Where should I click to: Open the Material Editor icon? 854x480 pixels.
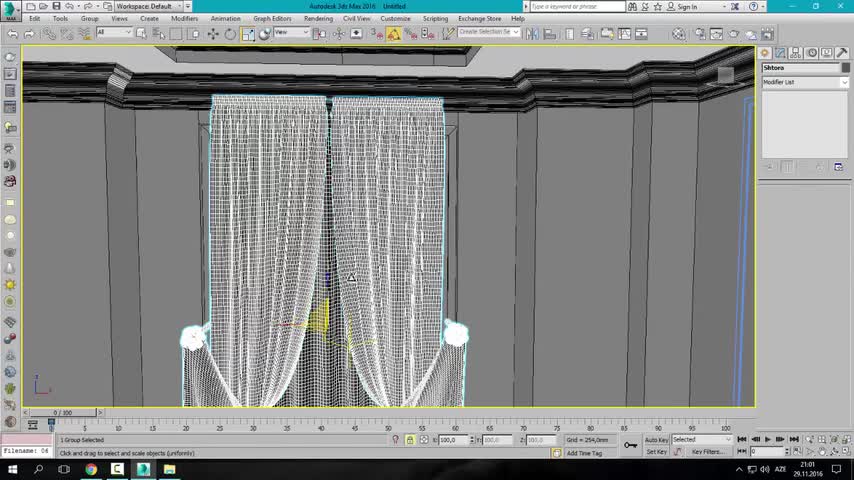[678, 34]
